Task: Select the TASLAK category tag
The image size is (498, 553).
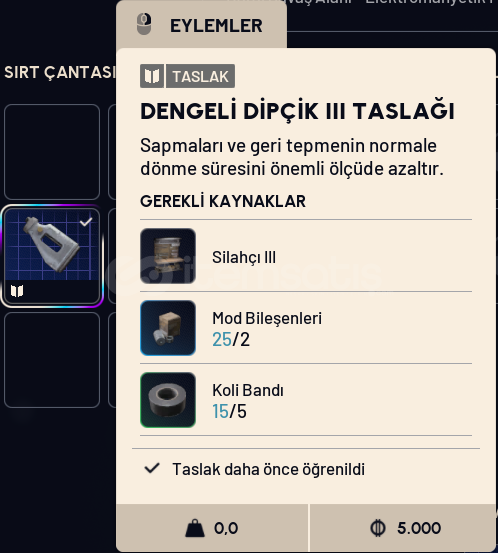Action: 200,76
